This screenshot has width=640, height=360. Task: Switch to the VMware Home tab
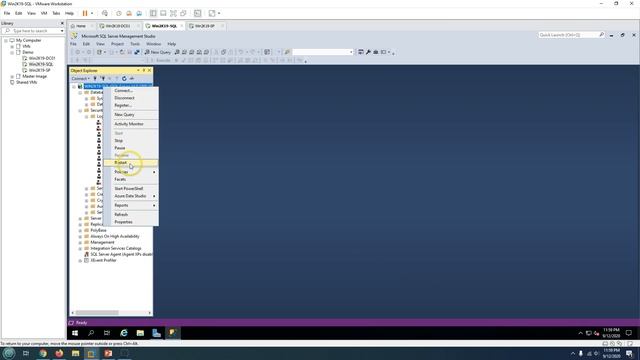tap(81, 26)
